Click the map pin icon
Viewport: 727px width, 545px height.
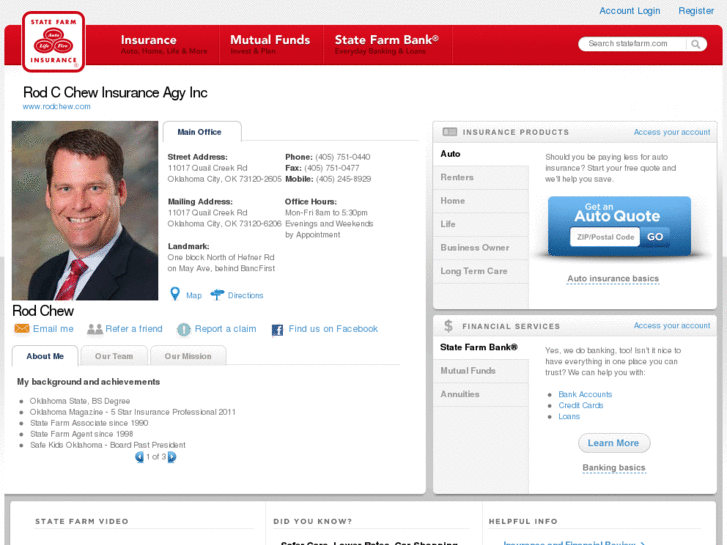175,294
